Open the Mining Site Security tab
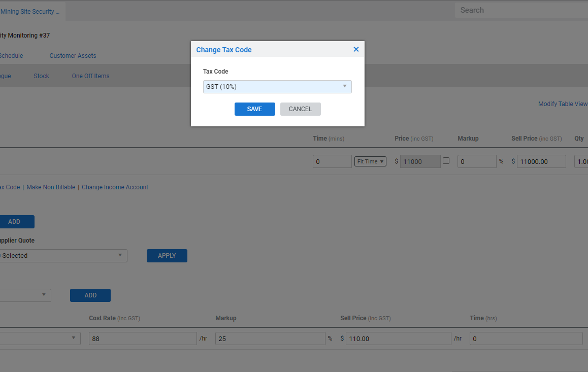 [31, 12]
